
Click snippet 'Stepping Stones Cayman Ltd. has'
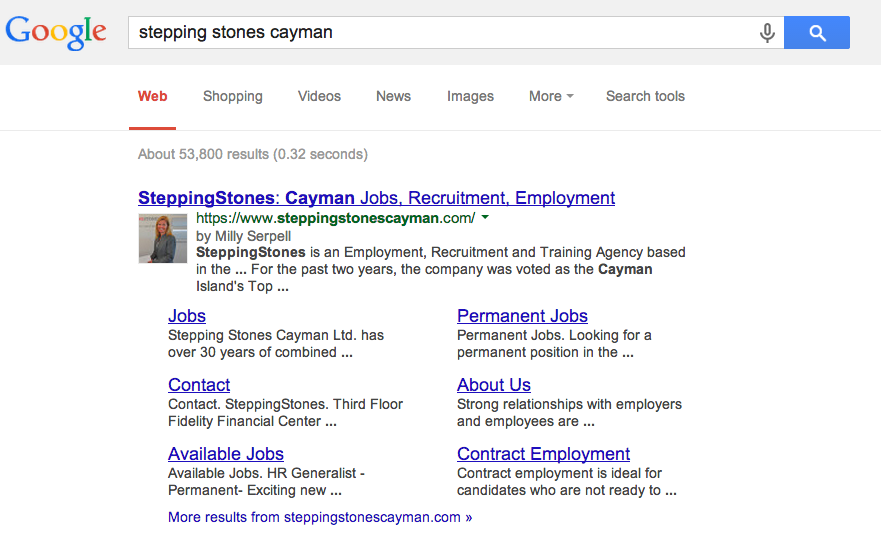(x=276, y=335)
